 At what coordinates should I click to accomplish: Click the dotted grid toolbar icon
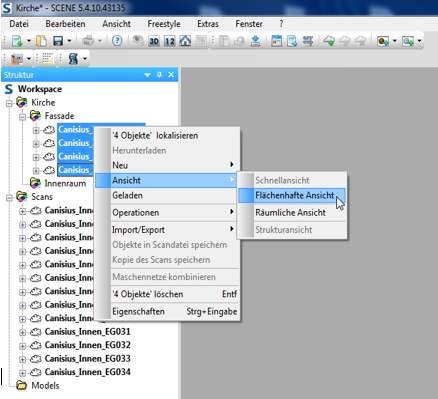48,59
